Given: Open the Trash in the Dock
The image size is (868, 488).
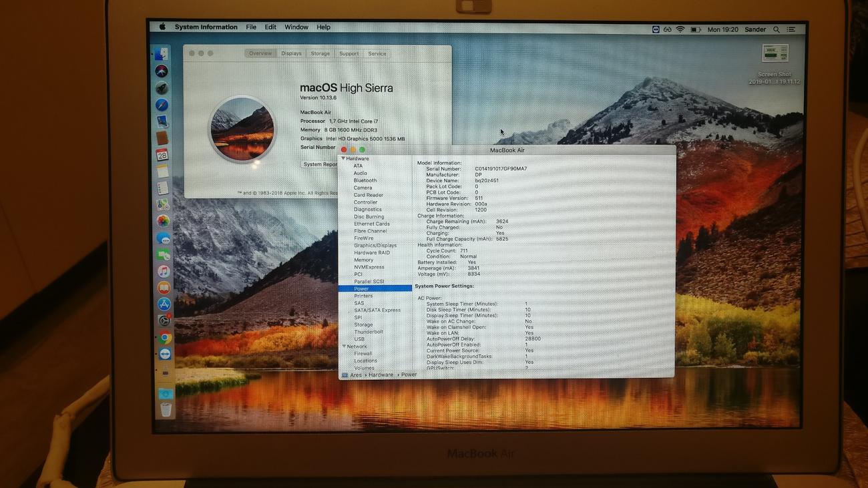Looking at the screenshot, I should click(166, 410).
